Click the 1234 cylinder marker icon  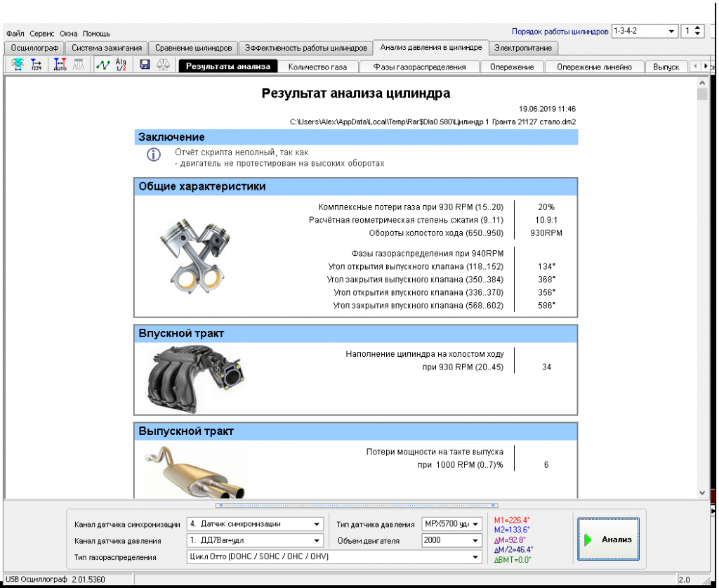pos(36,65)
